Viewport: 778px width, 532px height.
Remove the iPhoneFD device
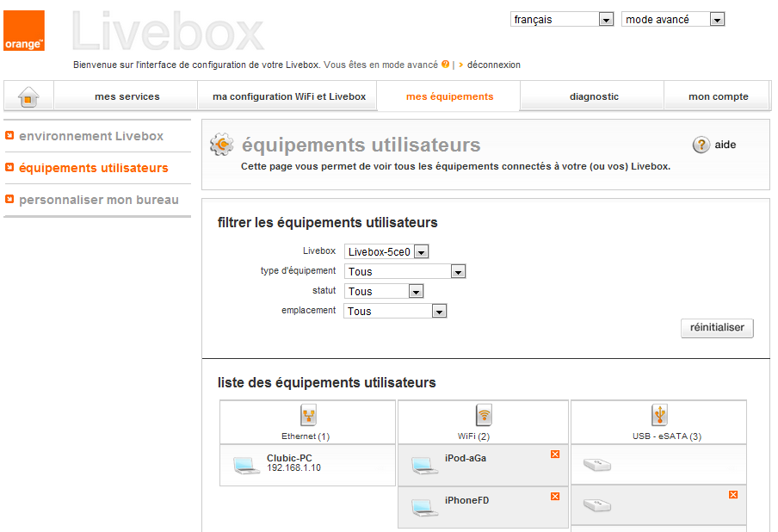click(555, 496)
